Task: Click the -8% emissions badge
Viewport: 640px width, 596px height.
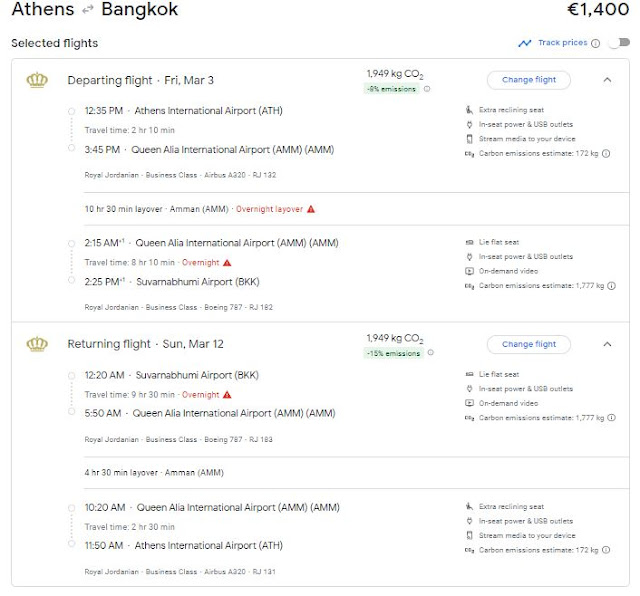Action: tap(393, 89)
